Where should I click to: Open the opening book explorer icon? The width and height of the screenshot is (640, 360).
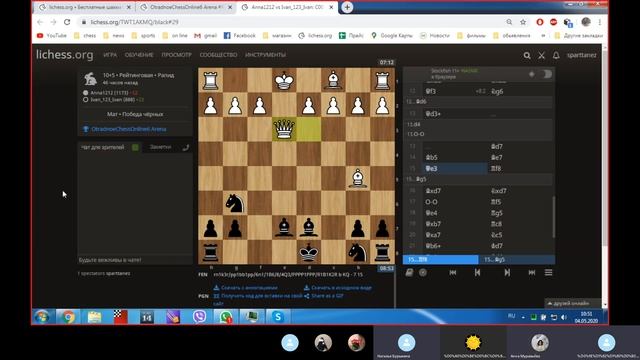pos(409,272)
